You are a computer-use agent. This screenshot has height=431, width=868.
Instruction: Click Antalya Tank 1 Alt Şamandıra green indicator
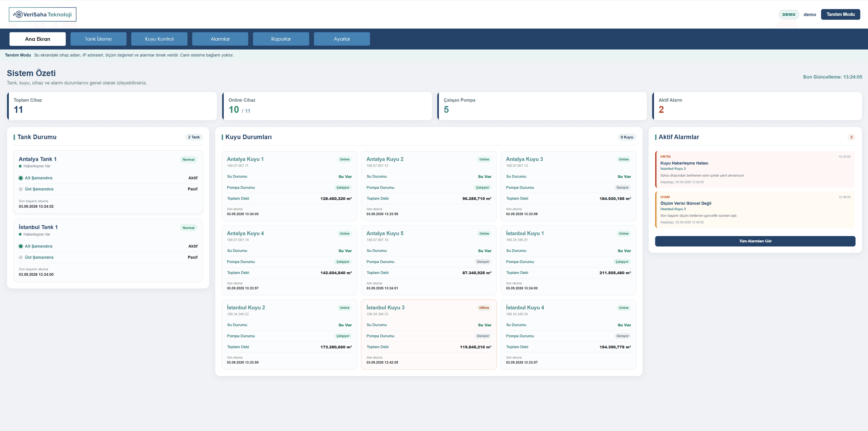tap(21, 178)
